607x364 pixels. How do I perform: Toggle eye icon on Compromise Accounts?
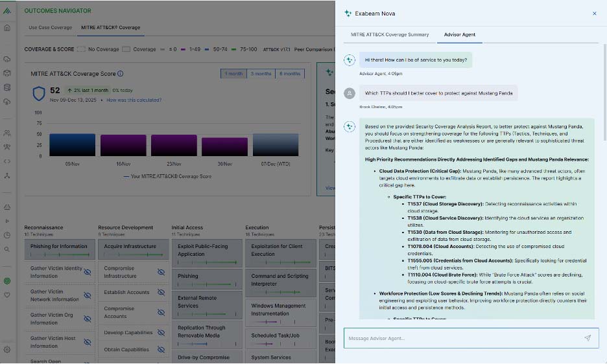pos(161,312)
